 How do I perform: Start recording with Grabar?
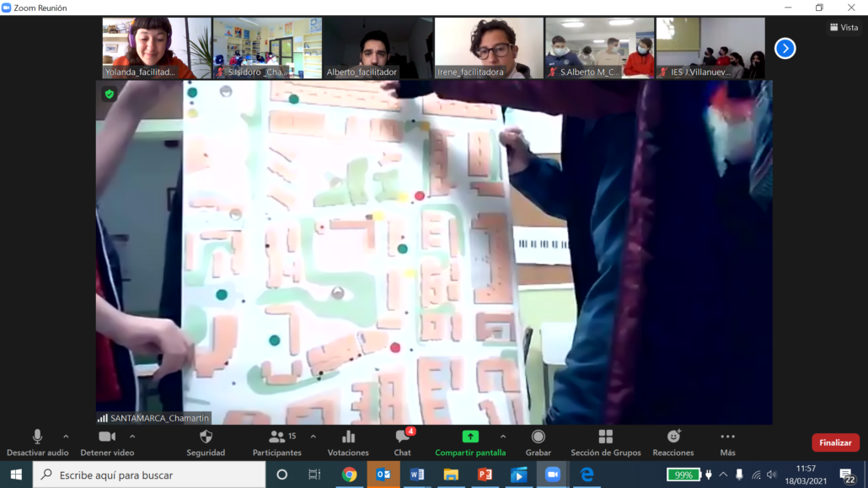coord(538,437)
